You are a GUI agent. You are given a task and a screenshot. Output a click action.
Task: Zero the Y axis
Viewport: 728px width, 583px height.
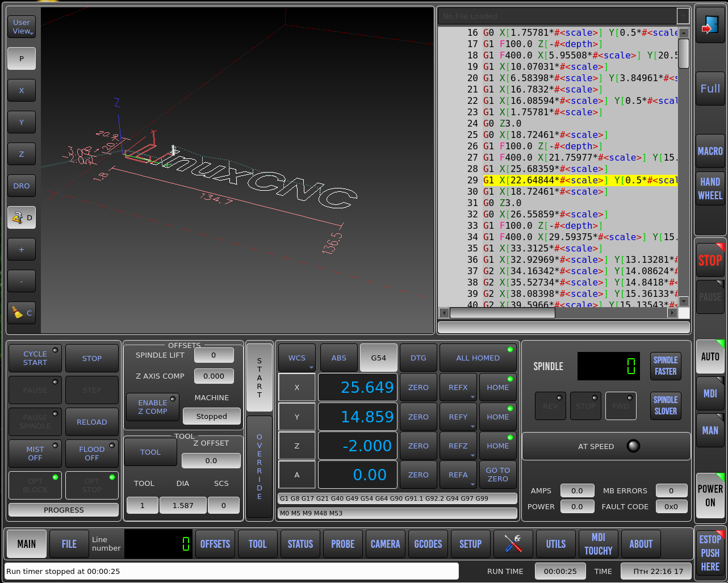click(419, 417)
